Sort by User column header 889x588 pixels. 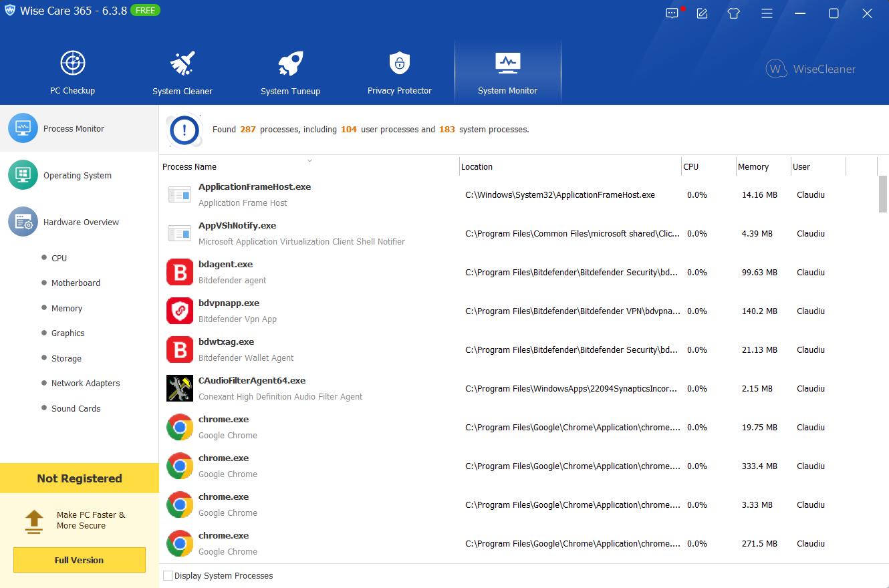801,166
